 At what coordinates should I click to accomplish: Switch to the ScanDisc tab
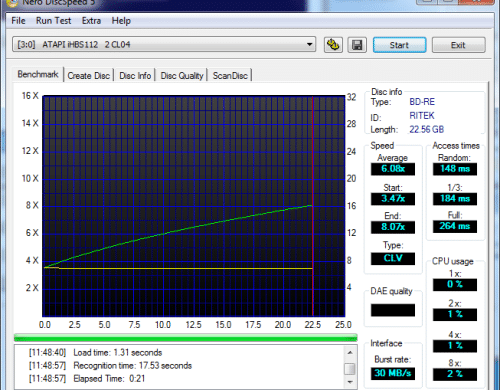point(230,76)
